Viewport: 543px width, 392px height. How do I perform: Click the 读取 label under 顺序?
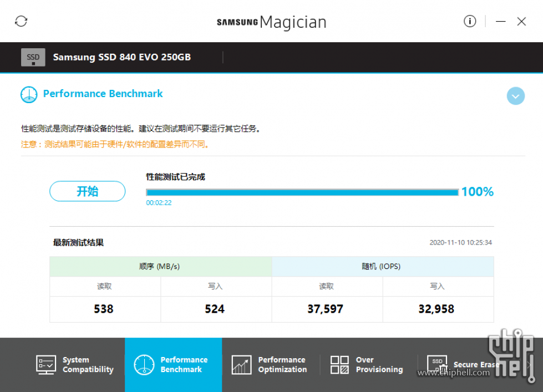click(104, 287)
